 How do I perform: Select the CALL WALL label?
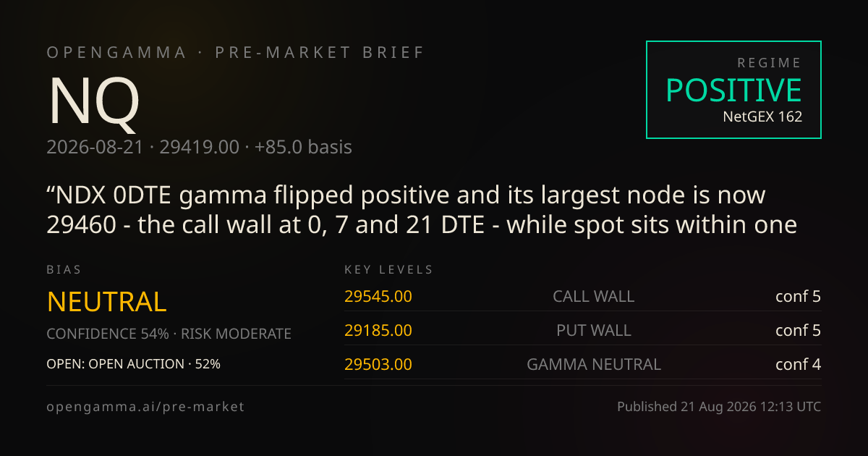(x=594, y=296)
